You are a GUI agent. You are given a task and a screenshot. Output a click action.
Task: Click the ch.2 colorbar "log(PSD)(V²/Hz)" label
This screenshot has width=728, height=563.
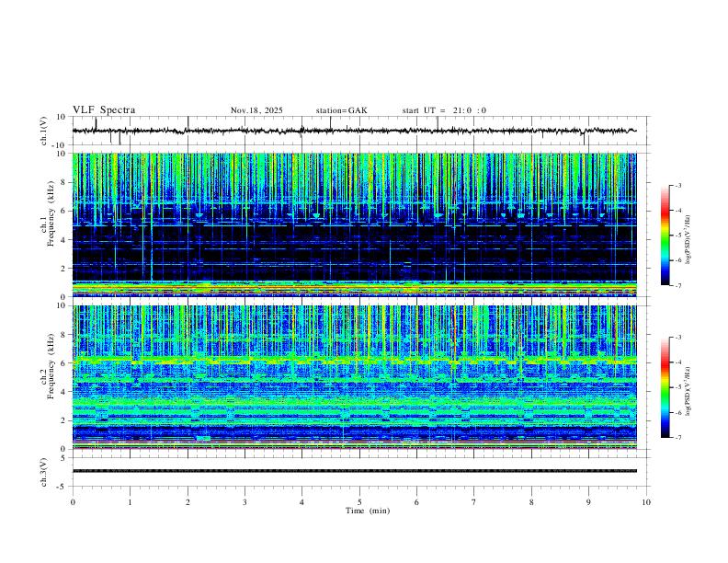688,391
